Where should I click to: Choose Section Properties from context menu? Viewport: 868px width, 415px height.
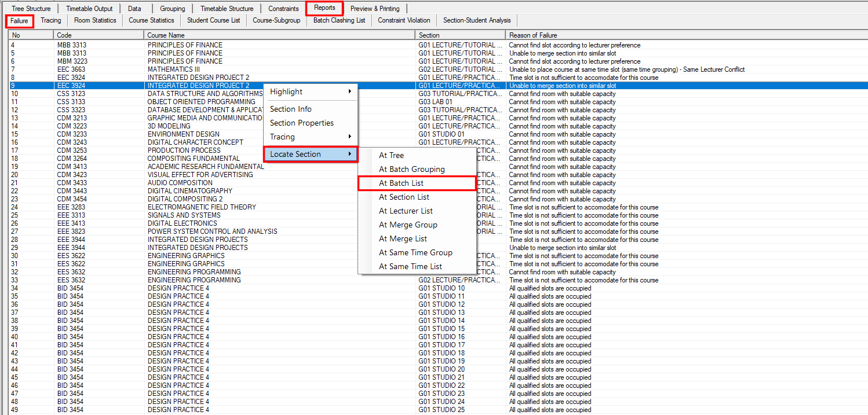pos(311,123)
